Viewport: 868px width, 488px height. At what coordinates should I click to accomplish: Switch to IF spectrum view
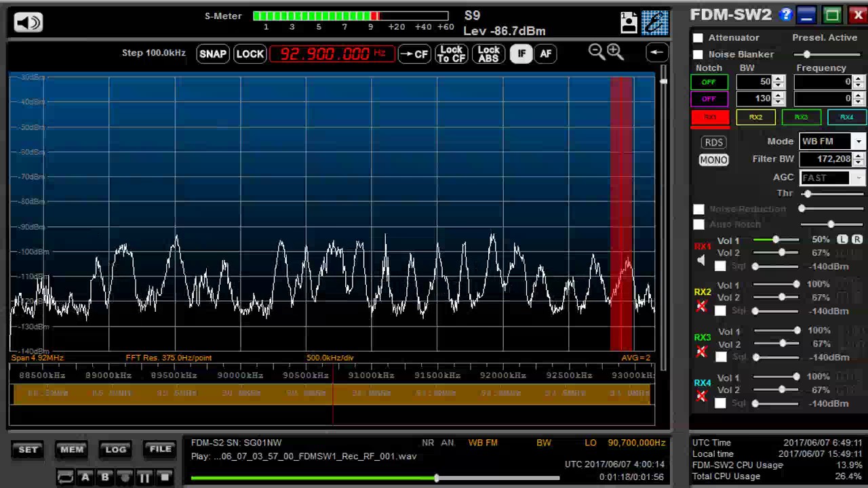[521, 54]
